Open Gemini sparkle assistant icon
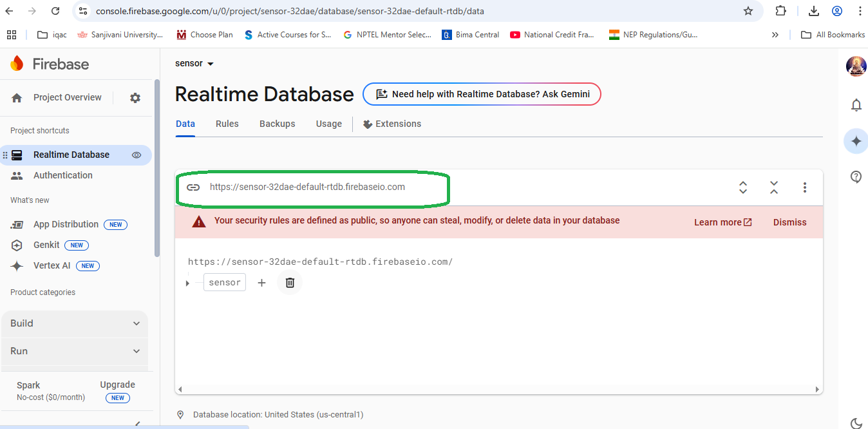Image resolution: width=868 pixels, height=429 pixels. [x=856, y=141]
